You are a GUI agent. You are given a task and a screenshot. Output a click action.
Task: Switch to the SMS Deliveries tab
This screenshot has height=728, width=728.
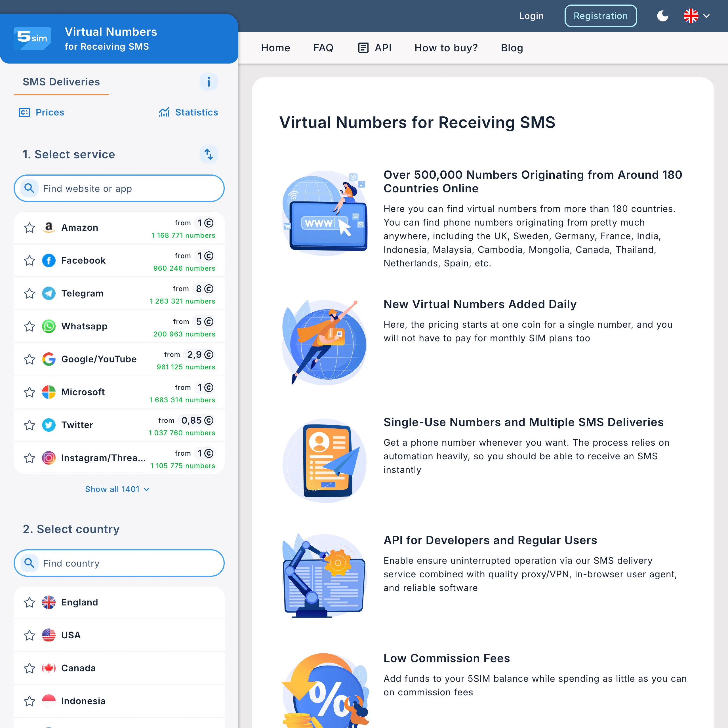click(61, 82)
